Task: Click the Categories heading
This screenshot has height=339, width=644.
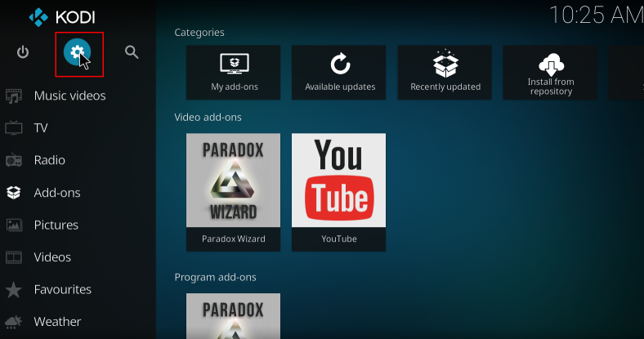Action: tap(199, 33)
